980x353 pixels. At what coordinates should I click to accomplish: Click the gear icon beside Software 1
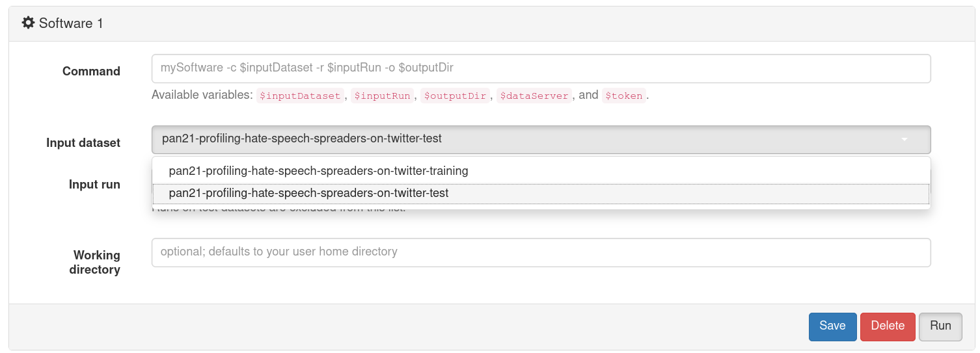[28, 23]
